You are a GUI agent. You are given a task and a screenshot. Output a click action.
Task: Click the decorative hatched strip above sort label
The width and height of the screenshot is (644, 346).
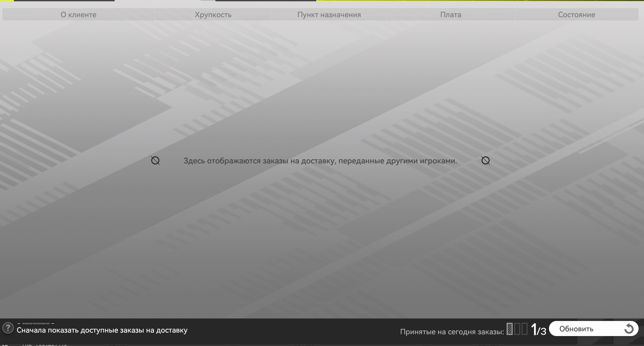[36, 323]
